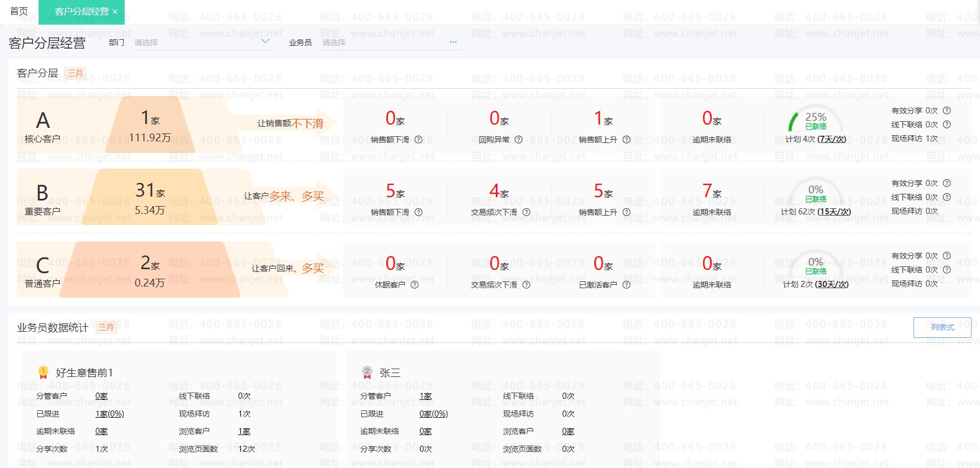The height and width of the screenshot is (468, 980).
Task: Click the 31家 5.34万 important customer block
Action: pyautogui.click(x=150, y=198)
